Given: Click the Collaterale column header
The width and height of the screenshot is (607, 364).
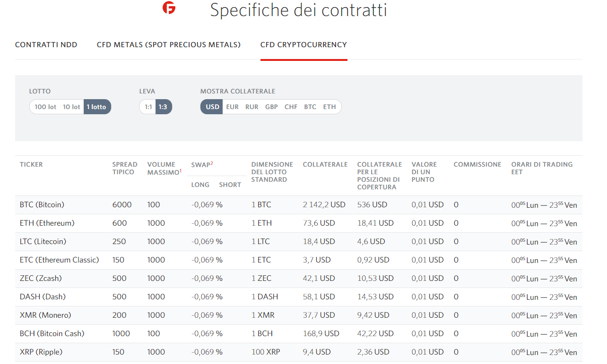Looking at the screenshot, I should point(325,164).
